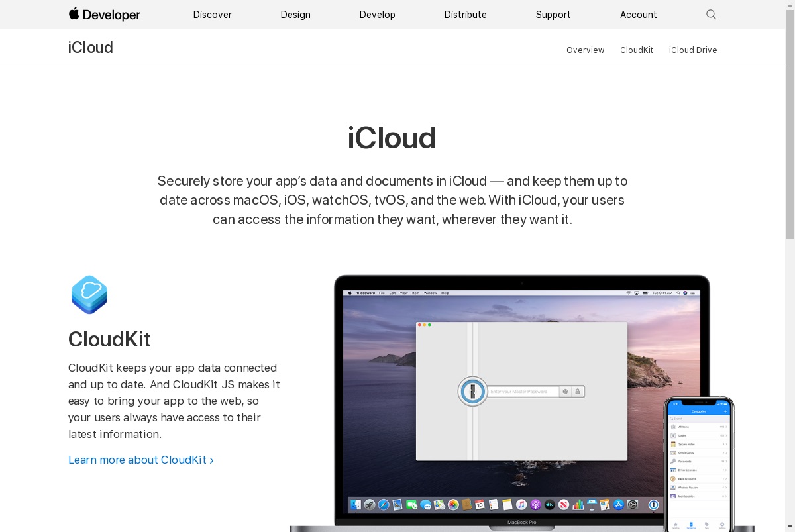
Task: Click the iCloud section title link
Action: tap(91, 48)
